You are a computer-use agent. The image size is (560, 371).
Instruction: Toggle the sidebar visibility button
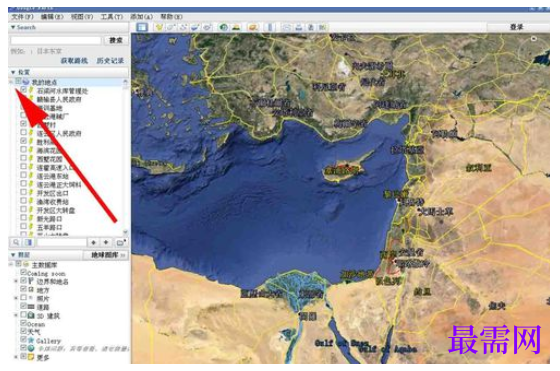(x=142, y=27)
